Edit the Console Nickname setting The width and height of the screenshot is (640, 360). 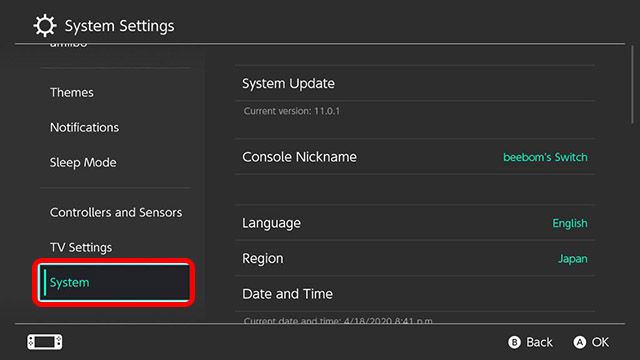[x=415, y=157]
